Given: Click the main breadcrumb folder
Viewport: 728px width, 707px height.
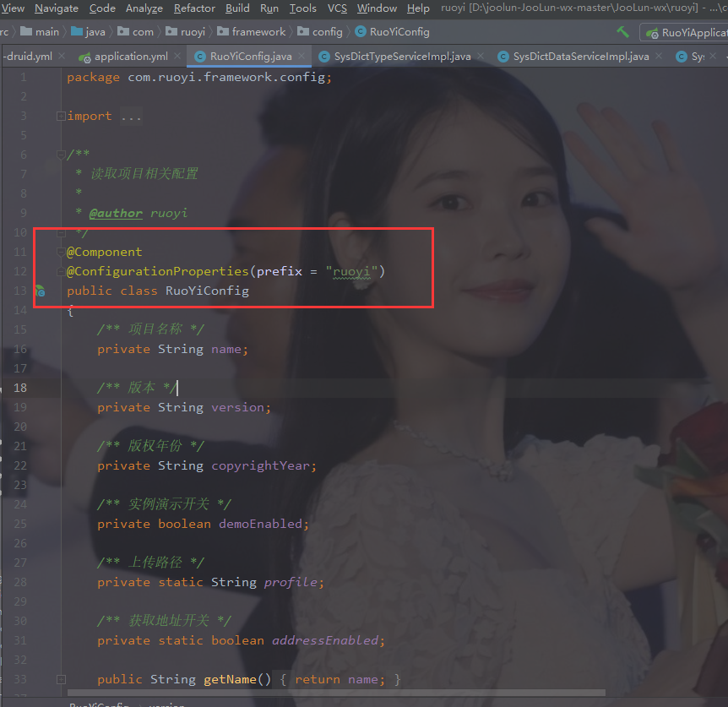Looking at the screenshot, I should coord(40,32).
